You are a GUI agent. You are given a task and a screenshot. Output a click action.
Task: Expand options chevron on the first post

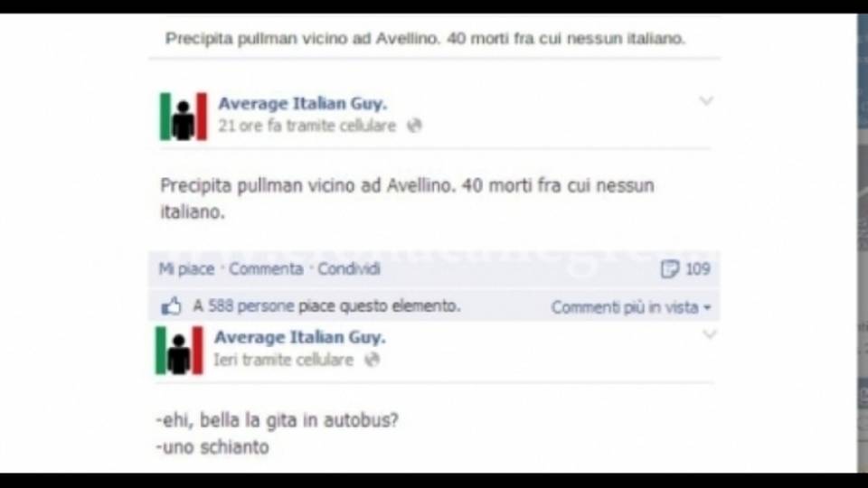[706, 100]
